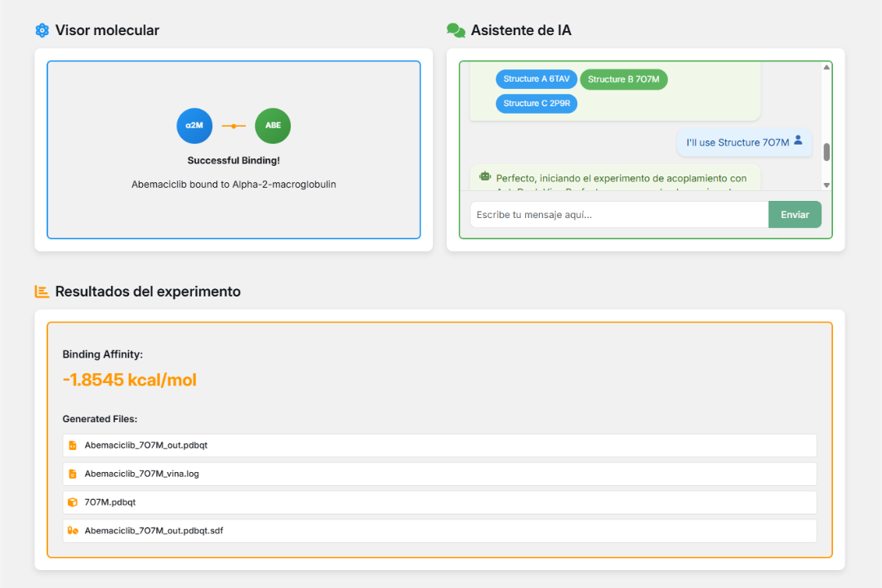Viewport: 882px width, 588px height.
Task: Open the Abemaciclib_7O7M_vina.log file entry
Action: coord(440,474)
